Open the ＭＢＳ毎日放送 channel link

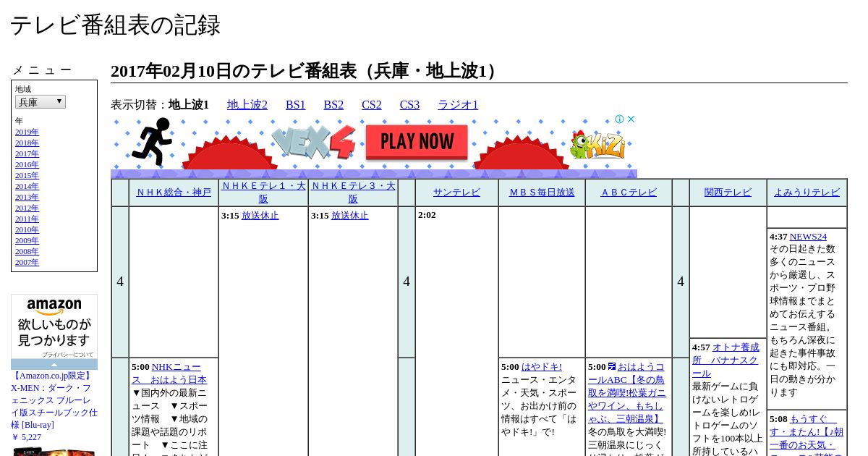click(542, 193)
